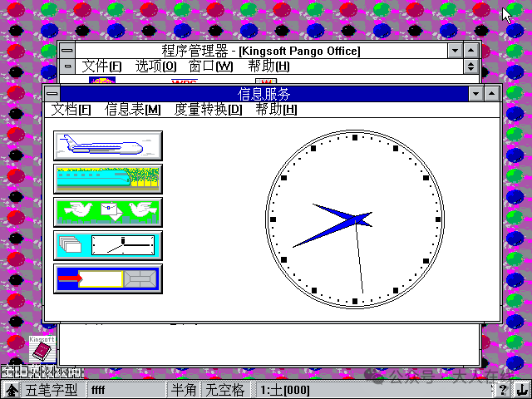Open the train schedule information button
The height and width of the screenshot is (399, 532).
[108, 179]
